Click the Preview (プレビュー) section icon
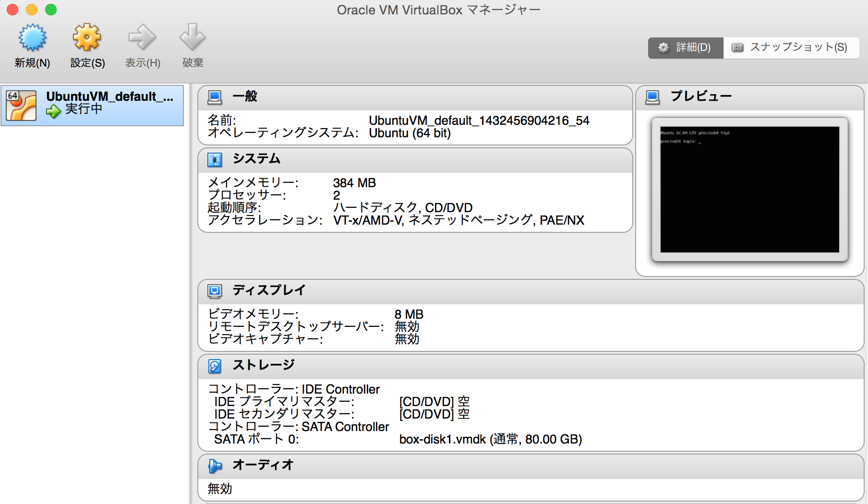 652,97
